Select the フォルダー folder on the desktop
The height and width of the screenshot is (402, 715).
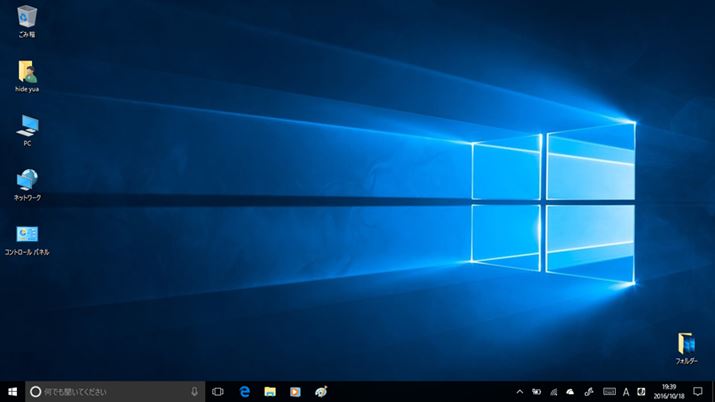point(686,343)
